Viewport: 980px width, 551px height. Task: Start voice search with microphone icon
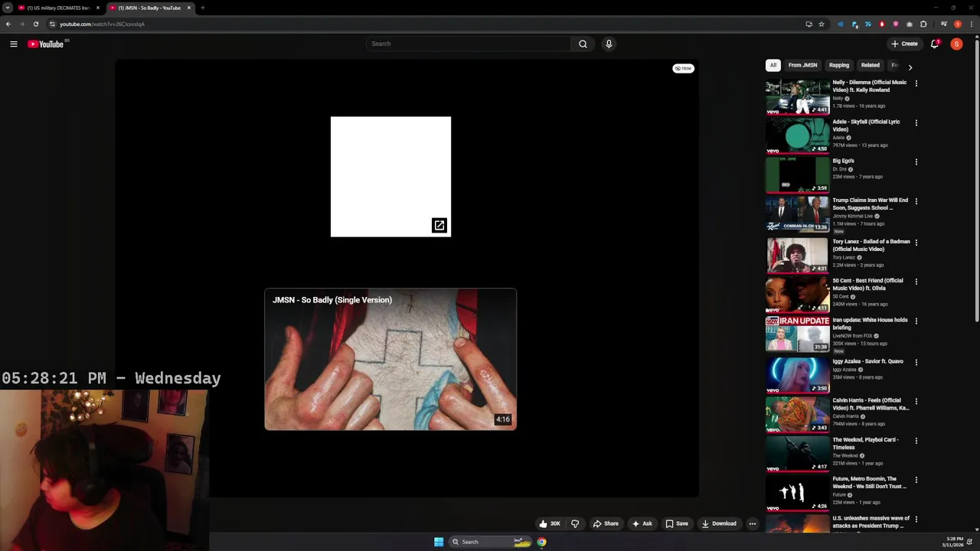point(609,44)
